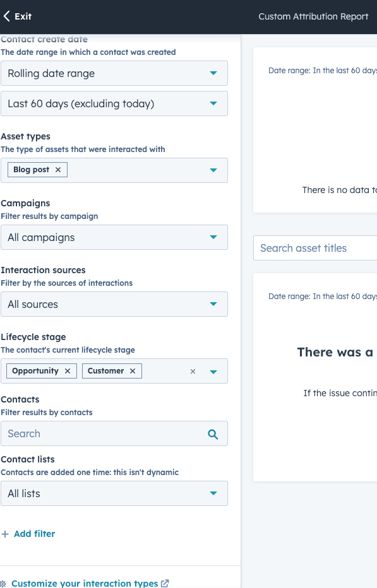Remove the Blog post asset tag
This screenshot has height=588, width=377.
tap(57, 170)
